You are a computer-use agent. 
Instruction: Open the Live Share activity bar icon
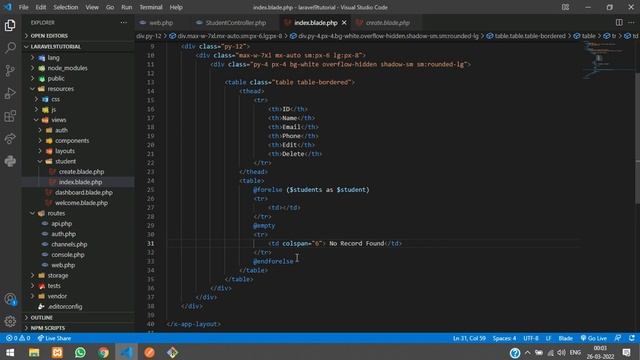coord(10,139)
